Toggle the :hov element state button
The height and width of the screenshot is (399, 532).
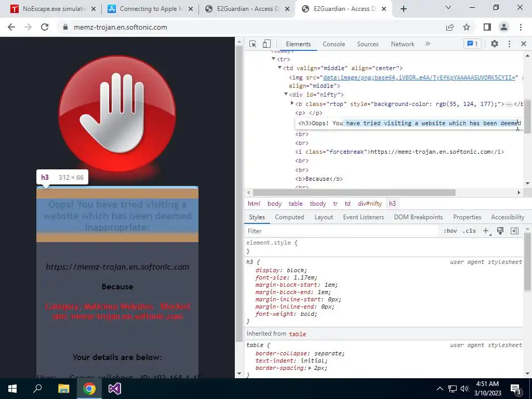450,231
